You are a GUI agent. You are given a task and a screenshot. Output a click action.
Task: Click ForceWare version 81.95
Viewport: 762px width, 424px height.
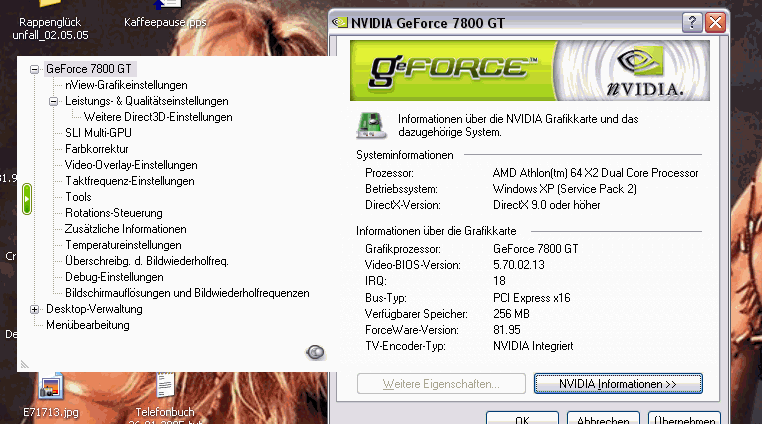[x=506, y=330]
